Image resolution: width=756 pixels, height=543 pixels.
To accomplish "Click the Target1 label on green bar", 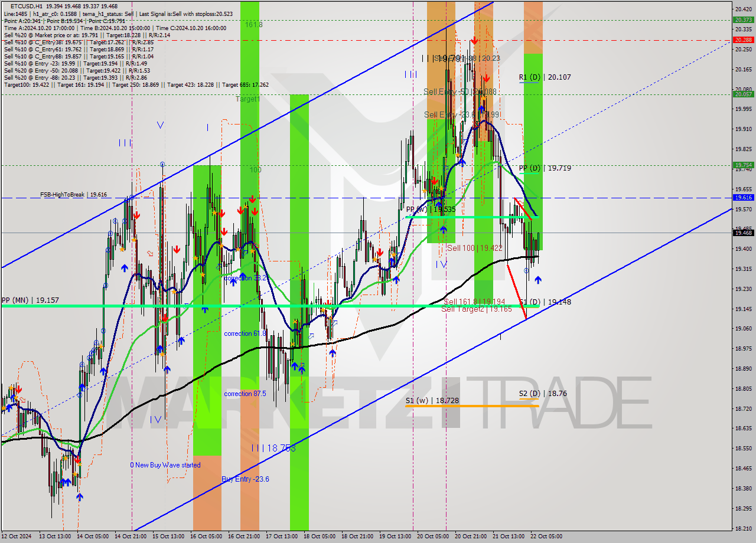I will (x=247, y=99).
